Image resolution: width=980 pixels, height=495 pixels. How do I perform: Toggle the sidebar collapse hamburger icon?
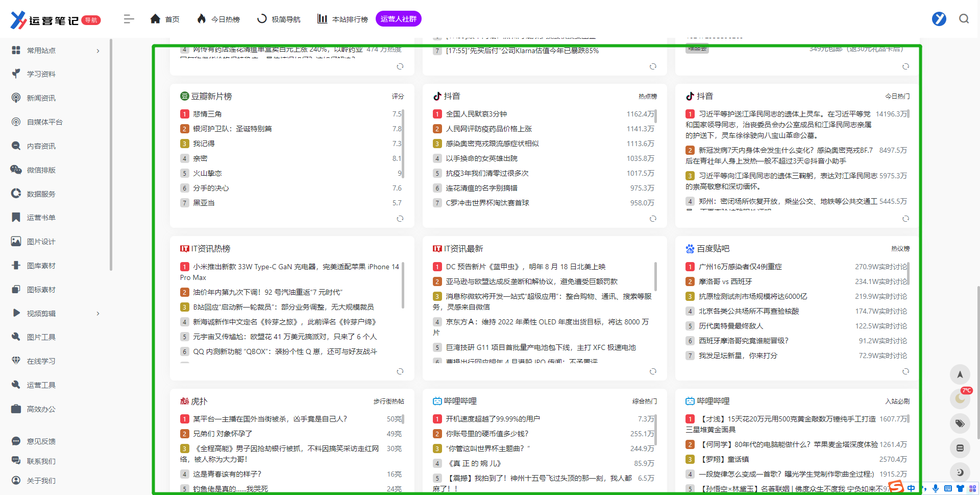tap(129, 19)
